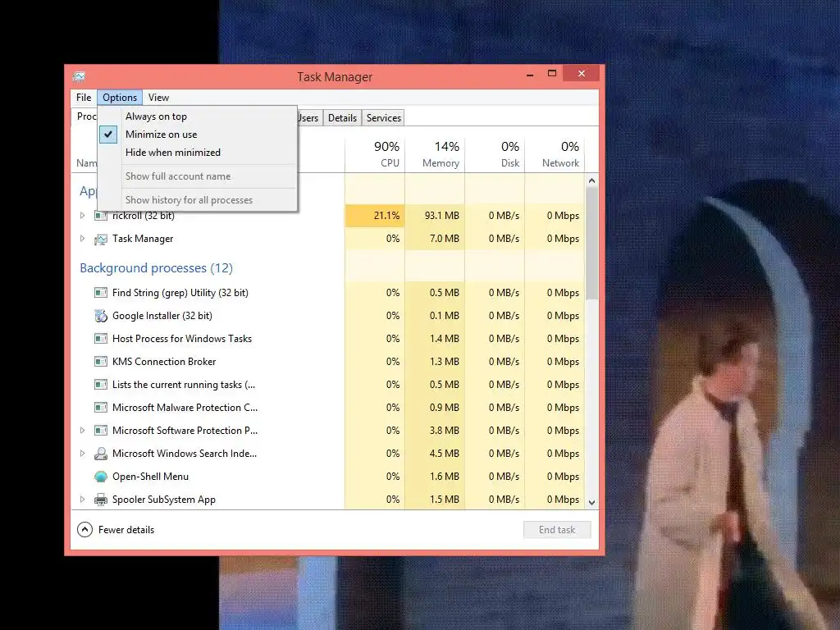Switch to the Details tab

[x=342, y=118]
